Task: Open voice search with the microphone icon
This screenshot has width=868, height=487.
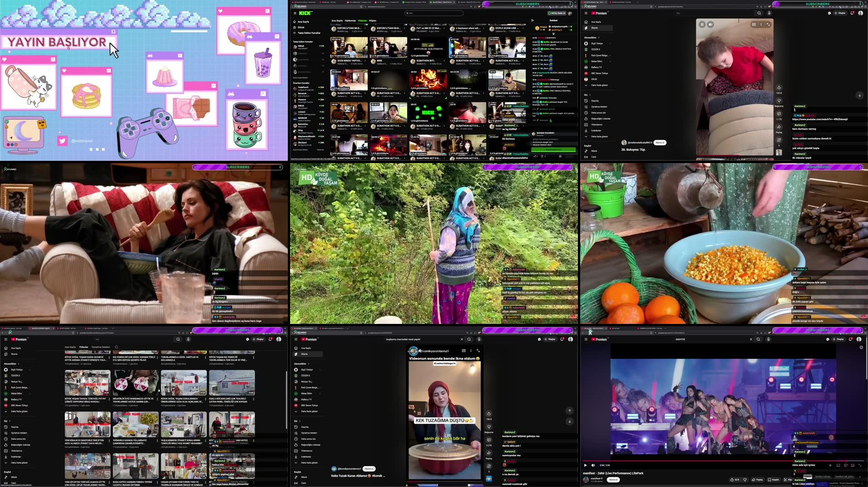Action: pos(479,339)
